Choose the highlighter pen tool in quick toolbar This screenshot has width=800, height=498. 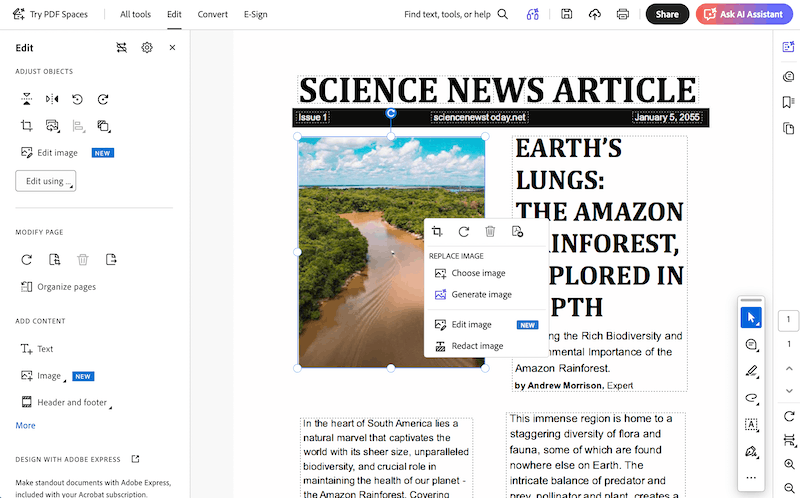point(751,371)
